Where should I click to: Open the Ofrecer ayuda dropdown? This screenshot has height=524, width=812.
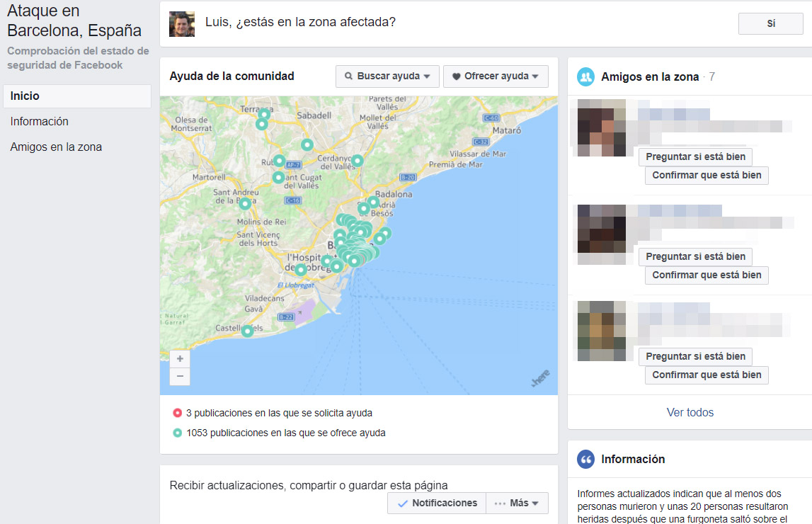496,76
